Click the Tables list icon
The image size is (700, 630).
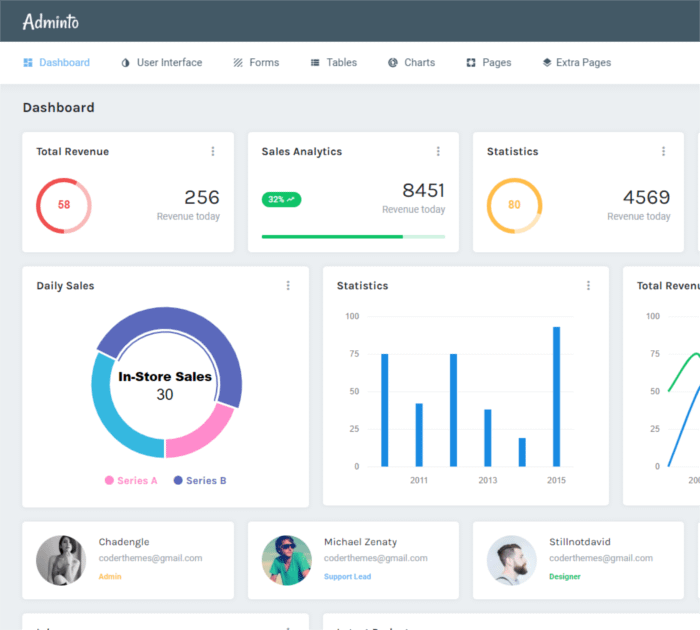pyautogui.click(x=315, y=63)
